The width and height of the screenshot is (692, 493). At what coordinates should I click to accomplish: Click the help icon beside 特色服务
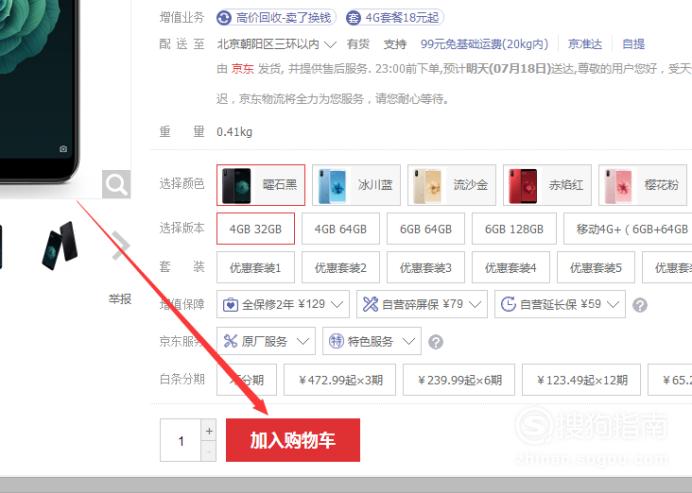pyautogui.click(x=436, y=342)
